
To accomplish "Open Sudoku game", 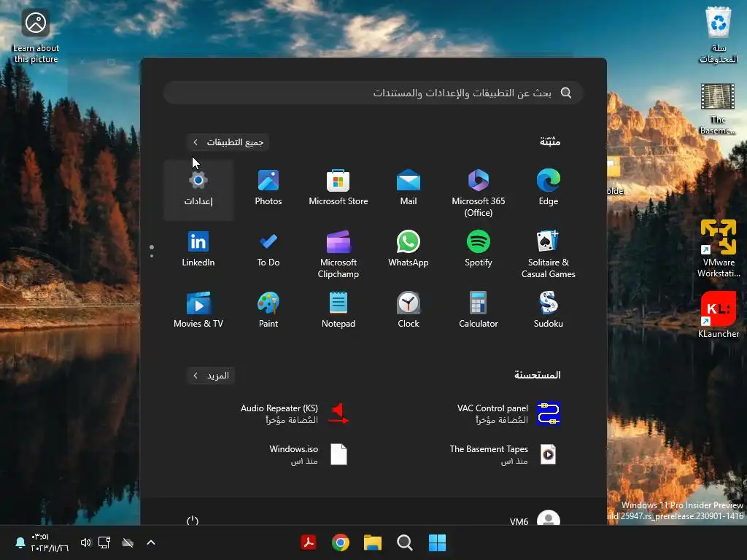I will [x=549, y=311].
